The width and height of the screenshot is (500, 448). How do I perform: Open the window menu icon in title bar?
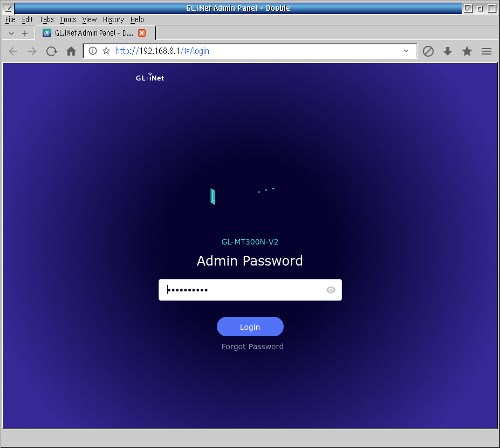pos(8,8)
